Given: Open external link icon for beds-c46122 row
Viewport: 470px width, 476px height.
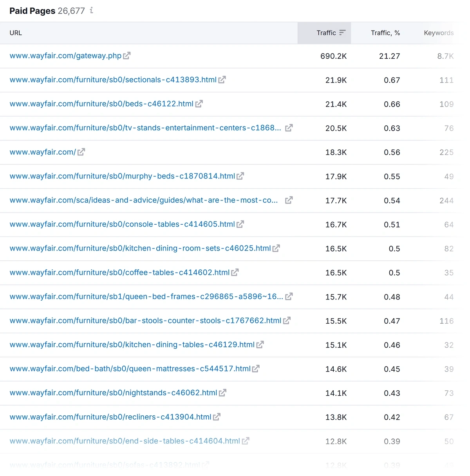Looking at the screenshot, I should (x=199, y=104).
